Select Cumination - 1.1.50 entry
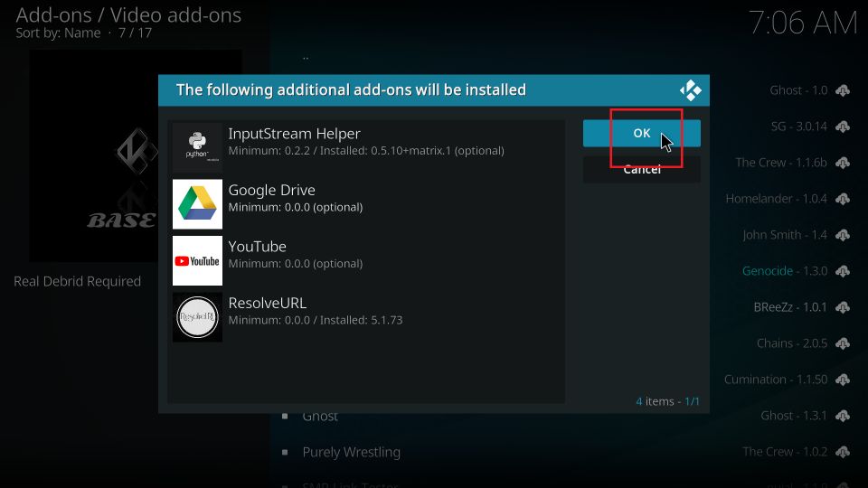The image size is (868, 488). click(776, 380)
